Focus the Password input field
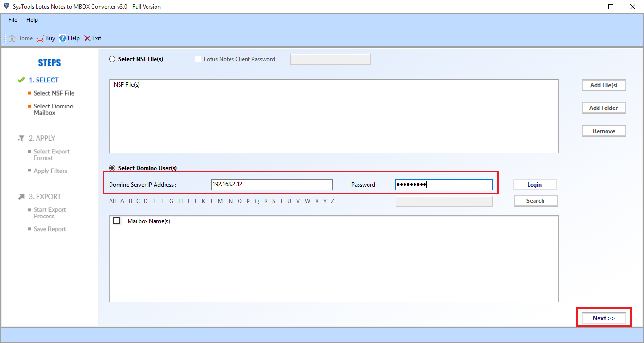 point(444,185)
